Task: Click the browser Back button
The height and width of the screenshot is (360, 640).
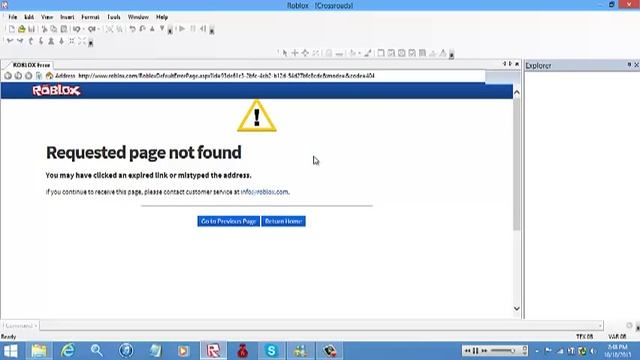Action: click(8, 76)
